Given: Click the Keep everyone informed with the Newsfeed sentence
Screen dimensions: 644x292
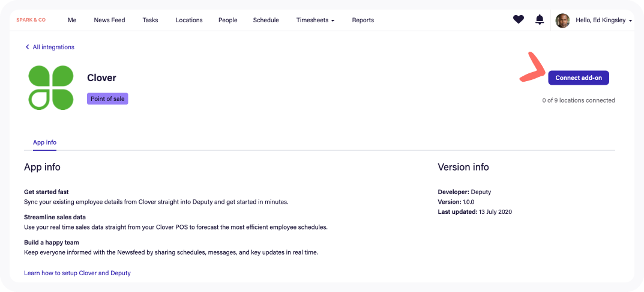Looking at the screenshot, I should (x=171, y=252).
